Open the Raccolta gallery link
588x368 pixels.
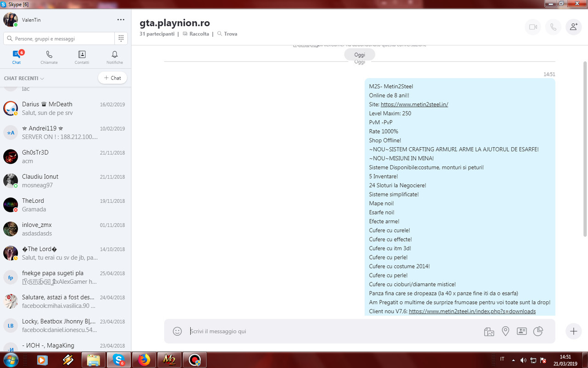coord(196,34)
